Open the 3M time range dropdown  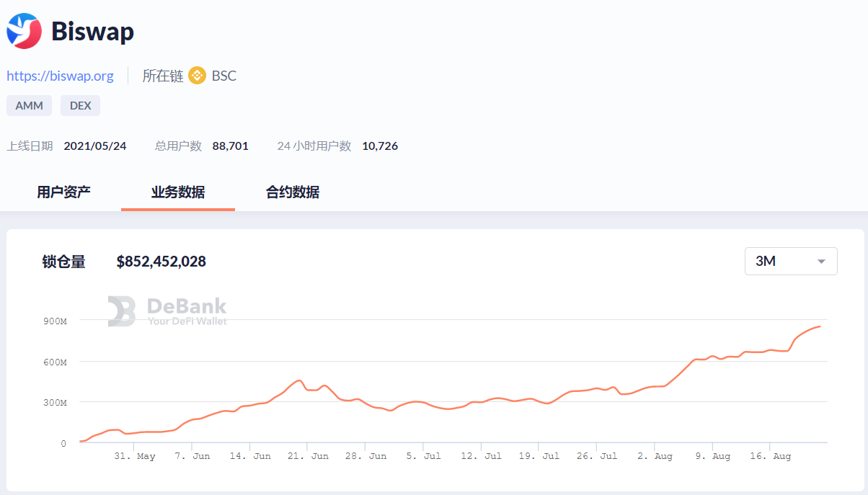pyautogui.click(x=791, y=262)
